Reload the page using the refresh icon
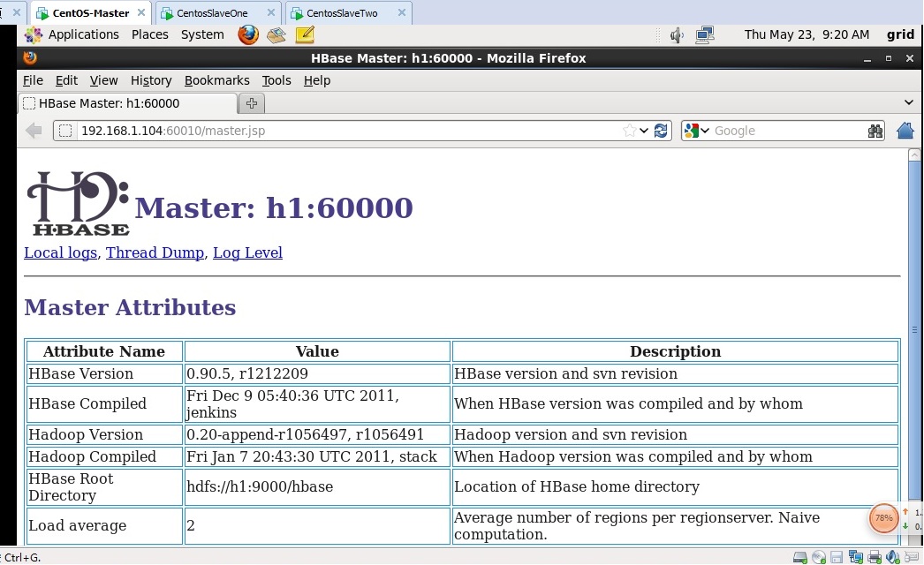924x565 pixels. (661, 131)
